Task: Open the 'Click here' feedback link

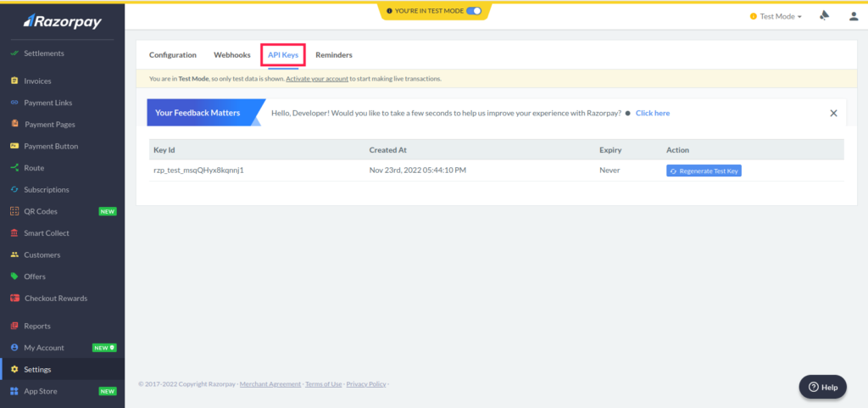Action: pyautogui.click(x=652, y=113)
